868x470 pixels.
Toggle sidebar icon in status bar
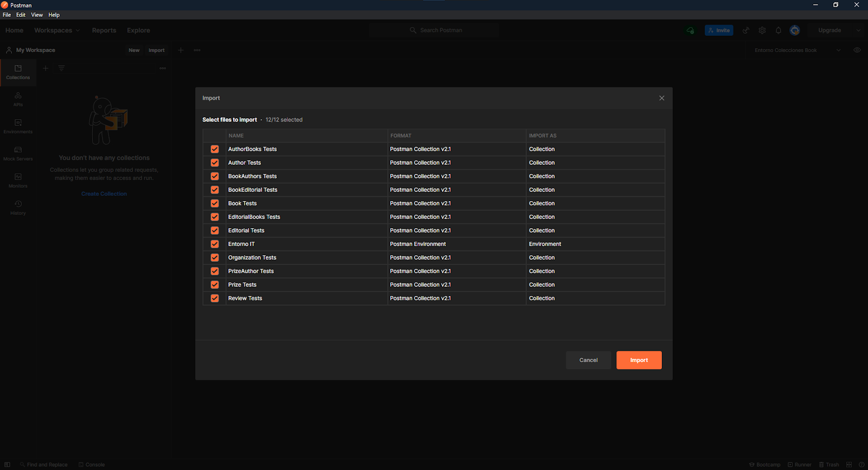pos(7,465)
